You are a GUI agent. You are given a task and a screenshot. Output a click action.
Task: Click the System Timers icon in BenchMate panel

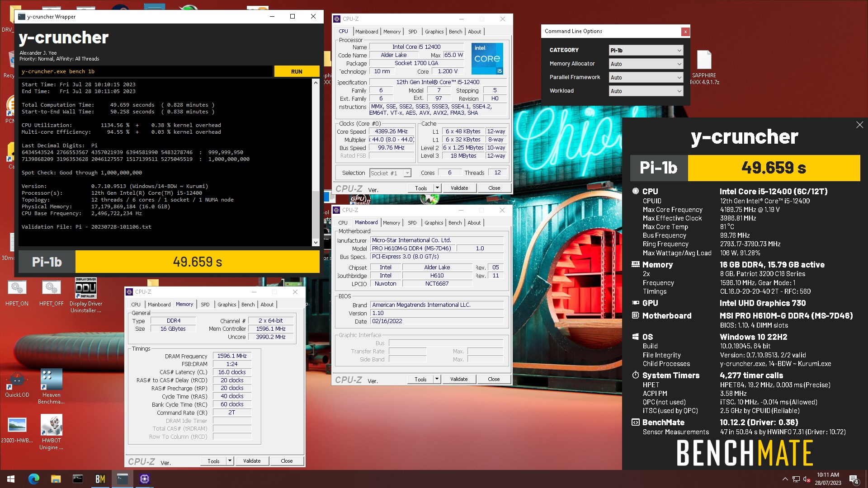tap(635, 375)
